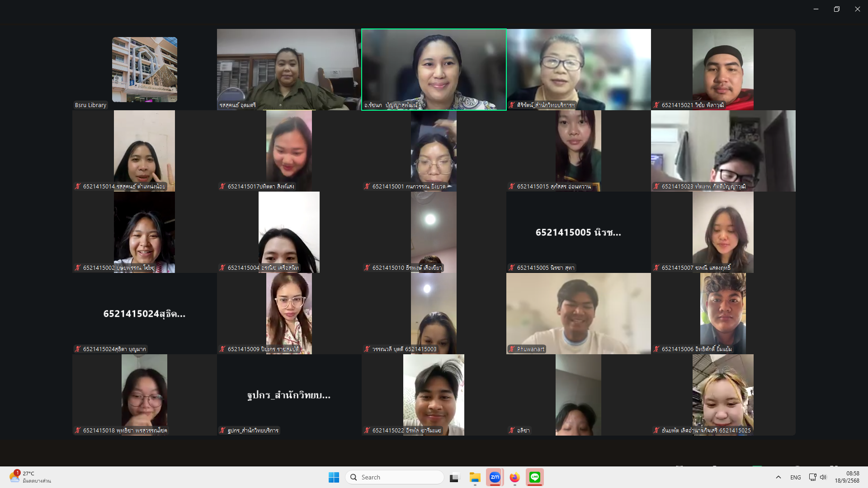Open the Zoom app in the taskbar

click(x=495, y=477)
